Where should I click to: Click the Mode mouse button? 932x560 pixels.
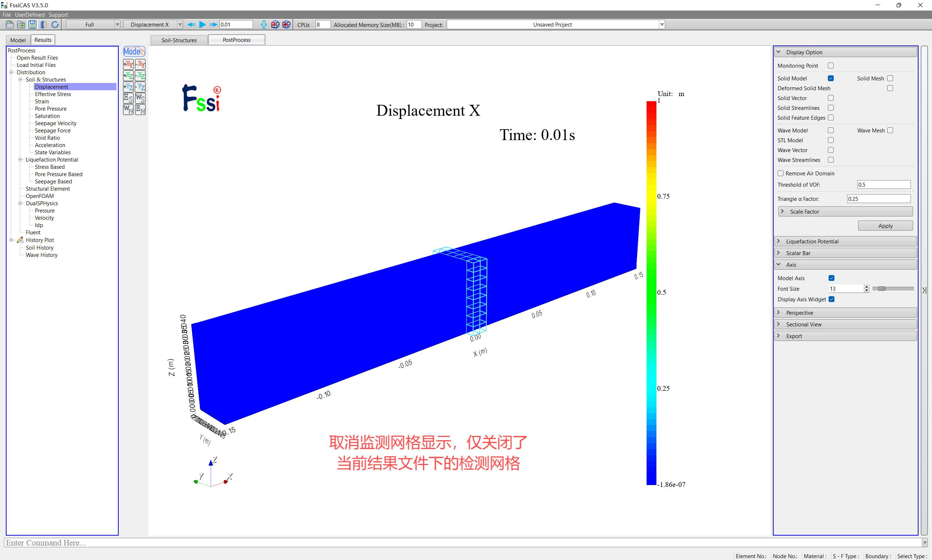coord(134,51)
